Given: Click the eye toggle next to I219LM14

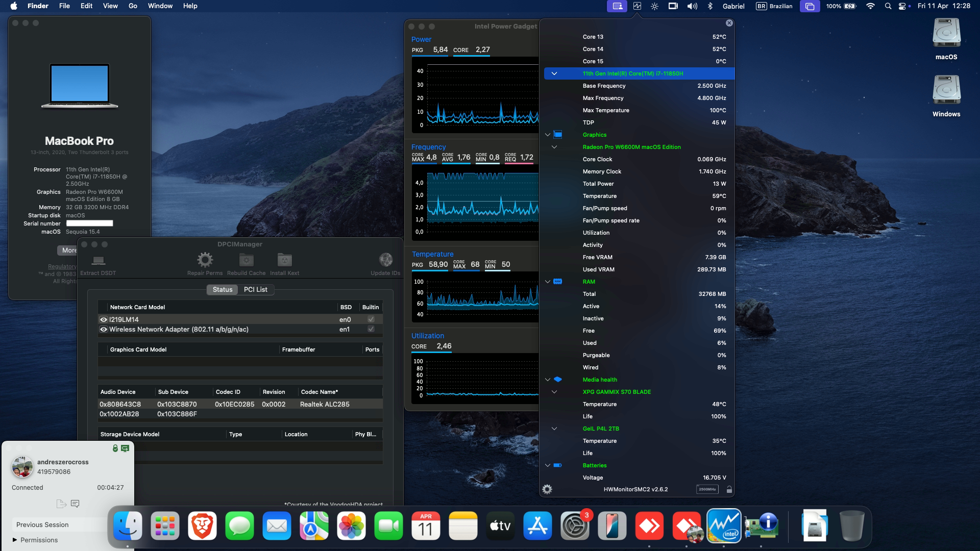Looking at the screenshot, I should pyautogui.click(x=104, y=319).
